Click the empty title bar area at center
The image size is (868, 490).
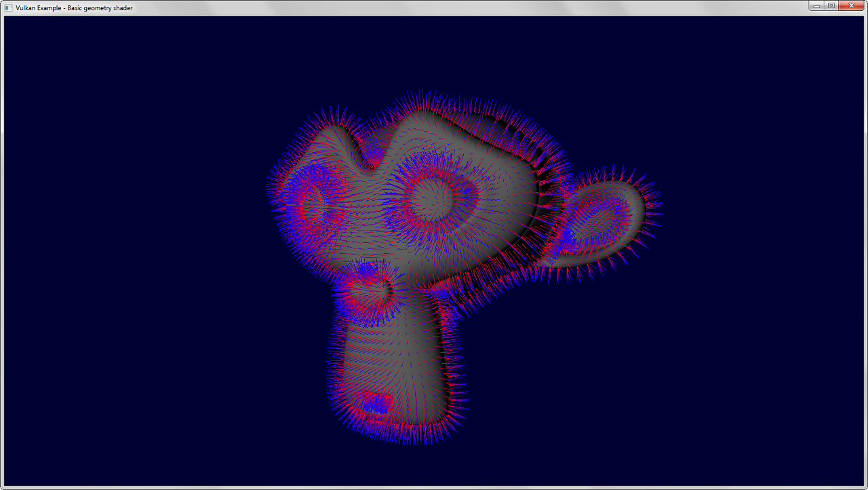[434, 7]
